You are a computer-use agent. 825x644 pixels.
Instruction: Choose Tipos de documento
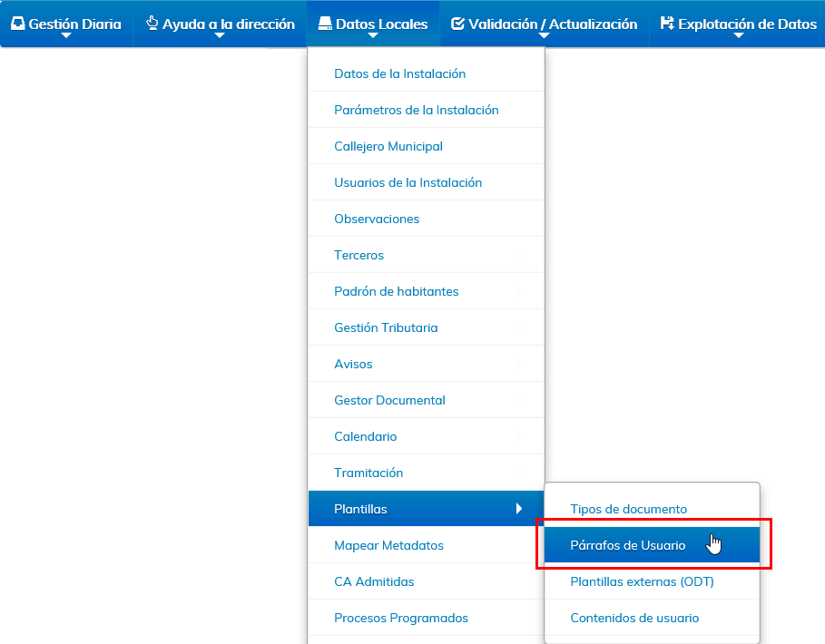tap(628, 509)
